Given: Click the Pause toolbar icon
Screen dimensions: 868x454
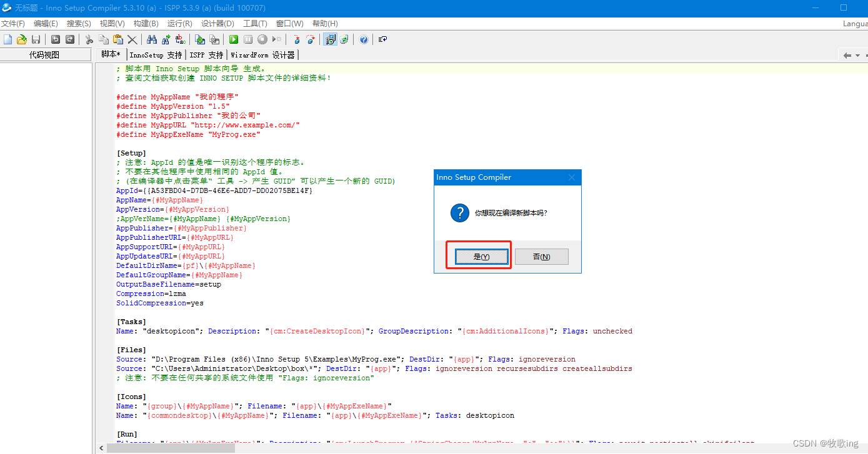Looking at the screenshot, I should point(248,39).
